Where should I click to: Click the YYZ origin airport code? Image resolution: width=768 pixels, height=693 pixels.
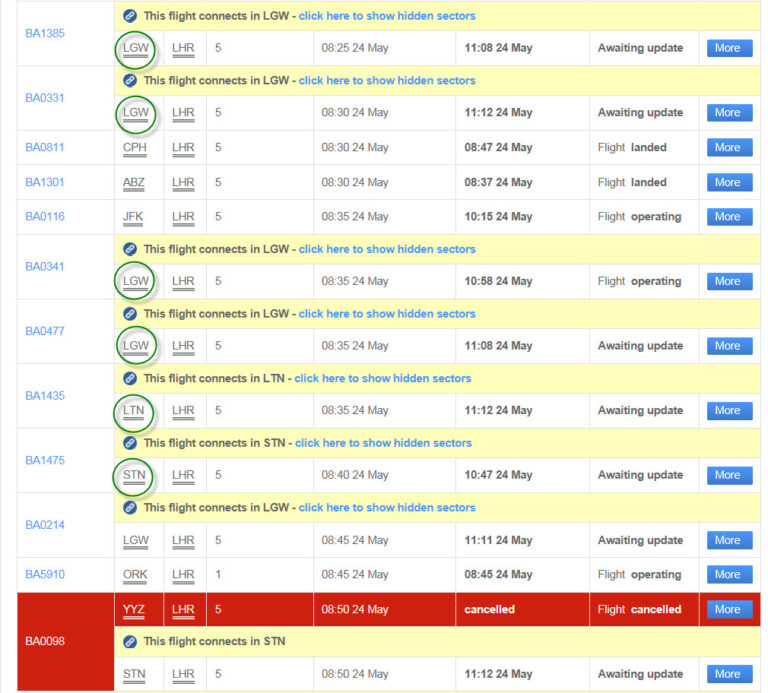click(x=134, y=610)
